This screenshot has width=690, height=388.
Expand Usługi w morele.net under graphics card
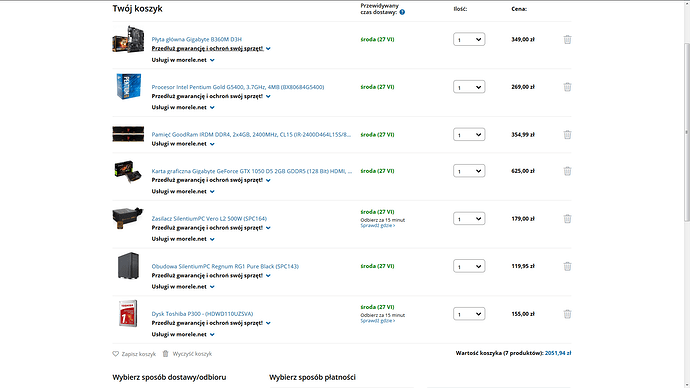point(183,191)
